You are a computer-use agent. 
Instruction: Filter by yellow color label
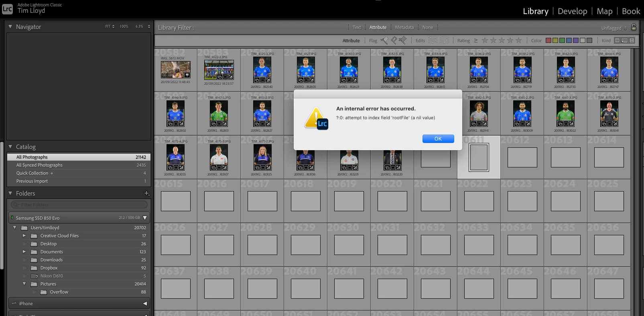pyautogui.click(x=555, y=41)
